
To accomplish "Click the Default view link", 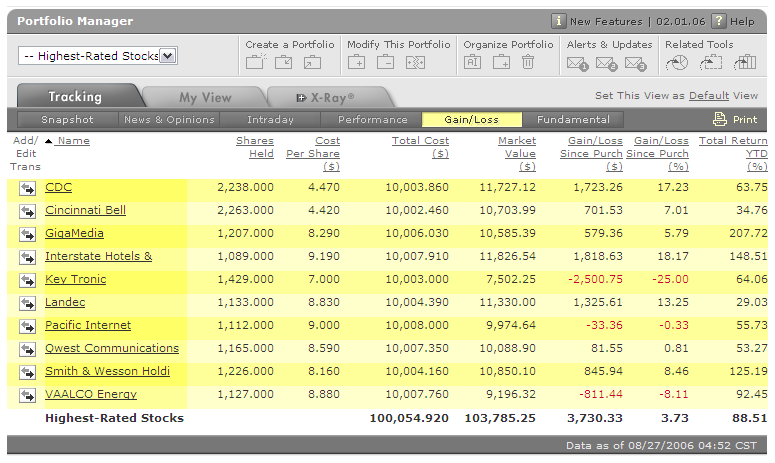I will [x=708, y=96].
